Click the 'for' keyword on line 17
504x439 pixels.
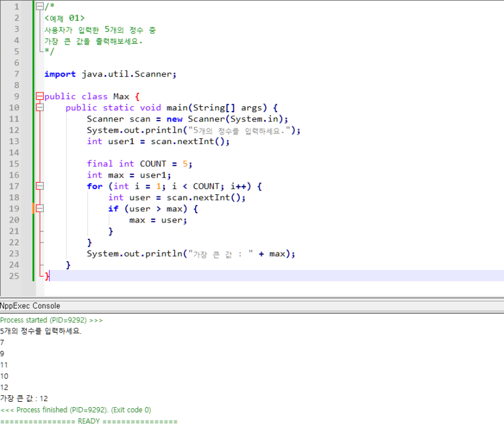(95, 186)
